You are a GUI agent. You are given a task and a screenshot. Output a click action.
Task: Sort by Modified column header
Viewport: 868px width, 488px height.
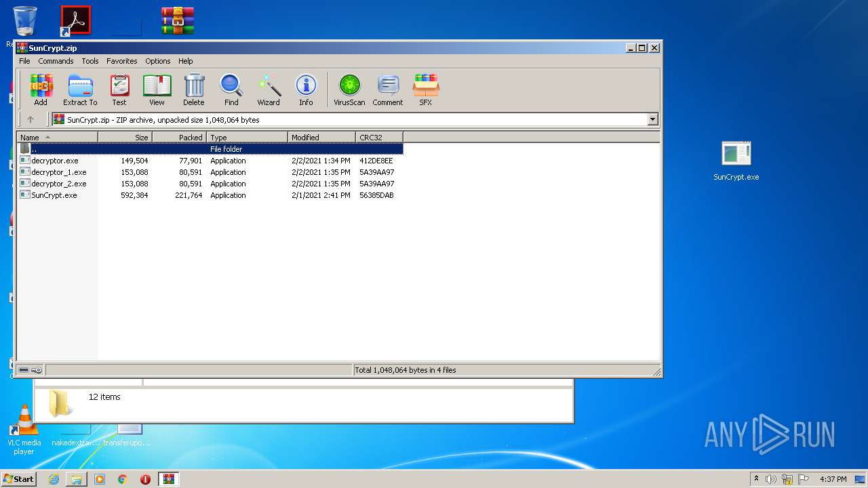click(x=321, y=137)
